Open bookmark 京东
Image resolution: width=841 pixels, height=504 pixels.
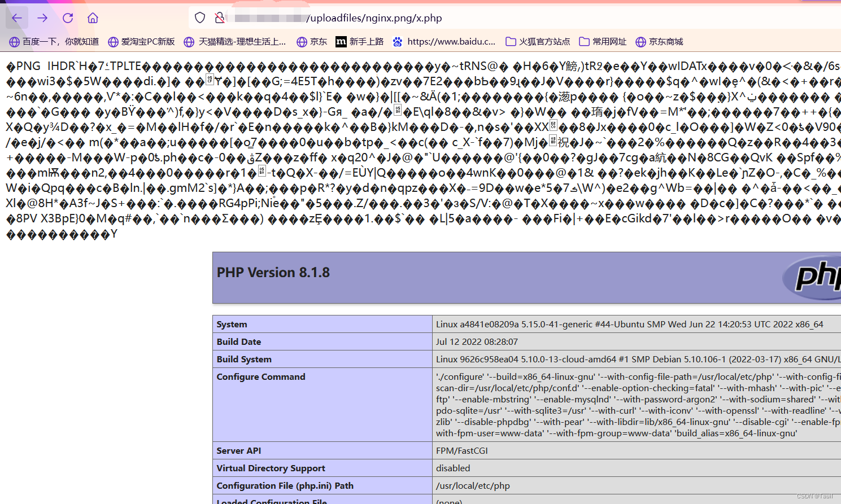pos(312,42)
